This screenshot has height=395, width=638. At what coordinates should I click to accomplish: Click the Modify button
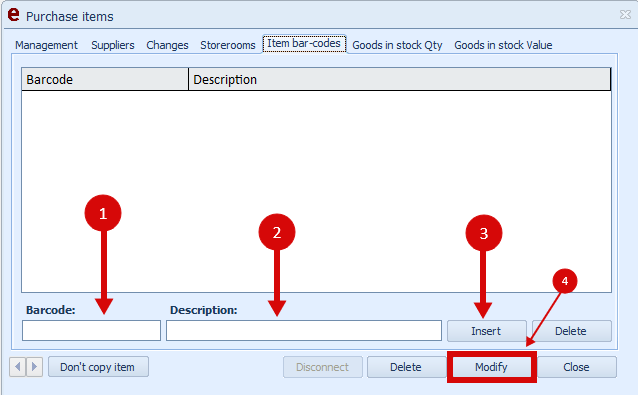492,367
